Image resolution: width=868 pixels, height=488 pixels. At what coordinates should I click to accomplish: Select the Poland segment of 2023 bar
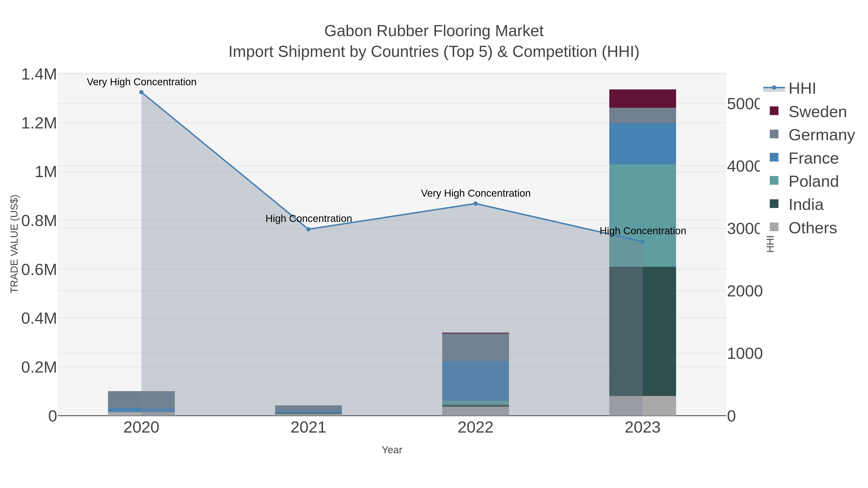pyautogui.click(x=643, y=215)
